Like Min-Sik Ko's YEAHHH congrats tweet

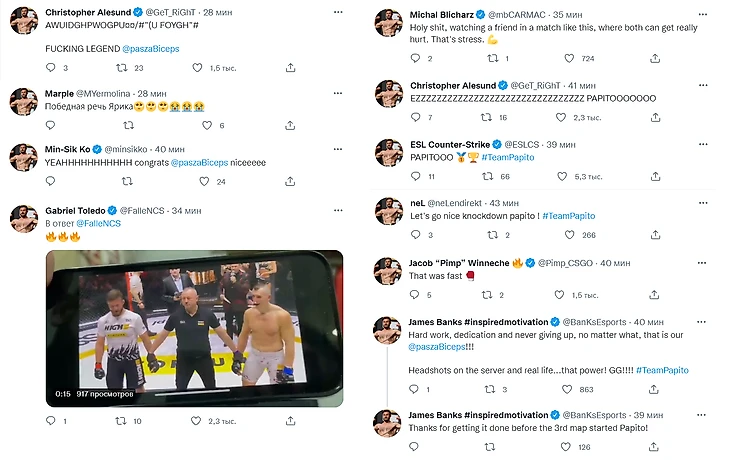[x=205, y=181]
